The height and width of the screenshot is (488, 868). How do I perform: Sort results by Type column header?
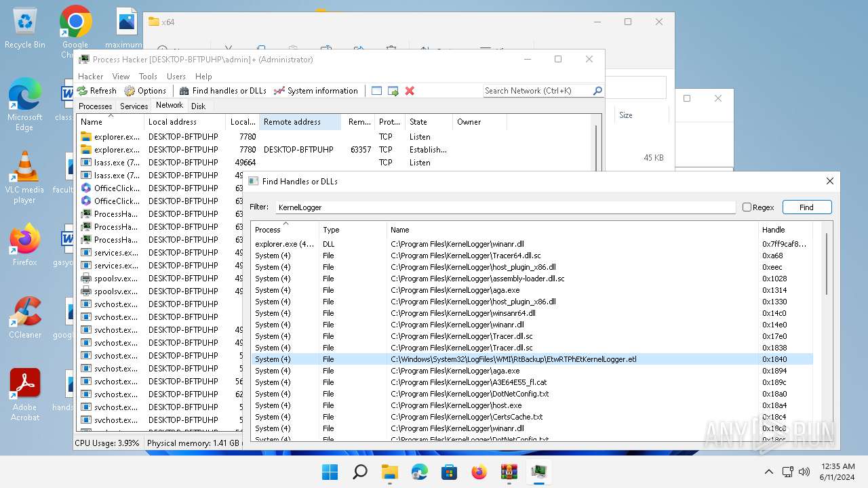pyautogui.click(x=353, y=230)
